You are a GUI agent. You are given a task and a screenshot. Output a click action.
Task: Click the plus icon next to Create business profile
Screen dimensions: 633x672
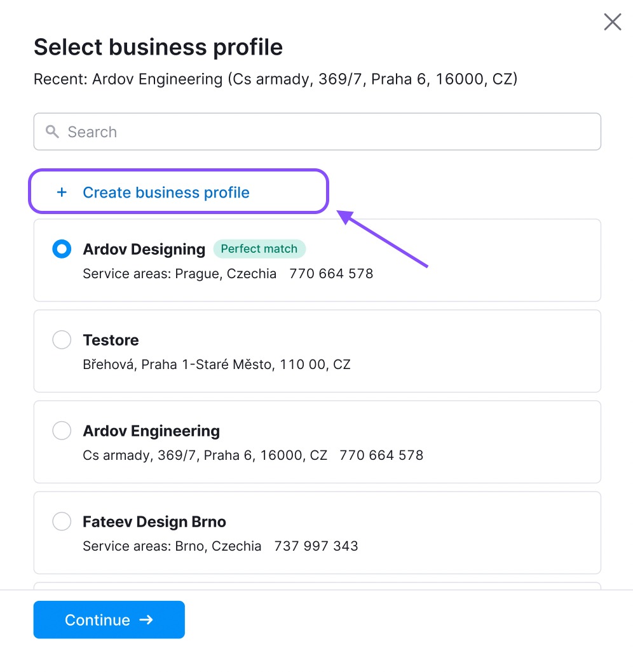pyautogui.click(x=61, y=192)
